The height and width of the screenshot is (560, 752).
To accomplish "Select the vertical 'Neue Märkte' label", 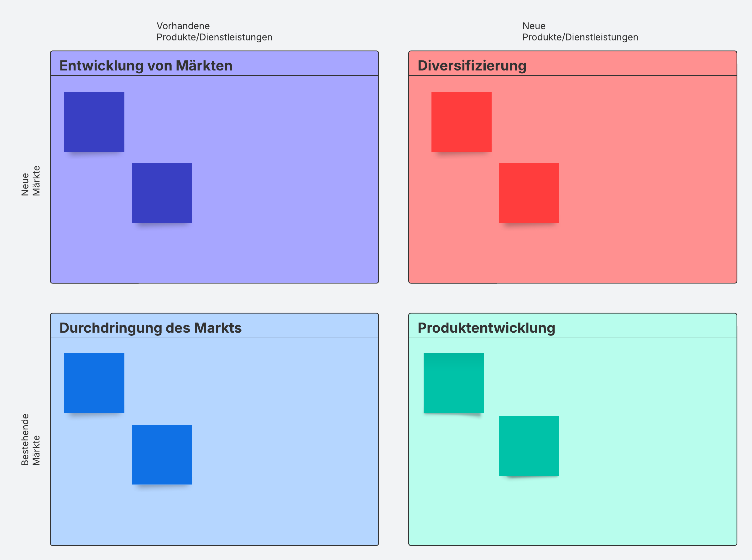I will [30, 181].
